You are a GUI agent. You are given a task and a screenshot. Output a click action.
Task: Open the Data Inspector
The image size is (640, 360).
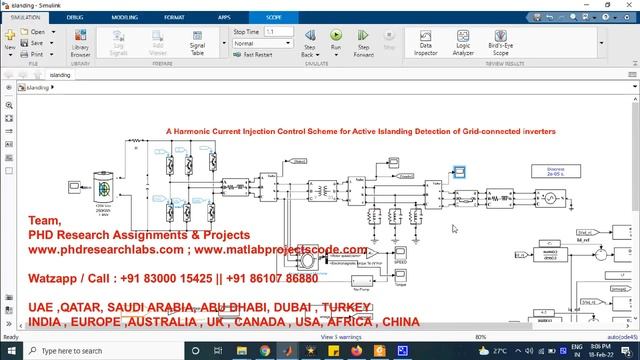click(x=426, y=43)
